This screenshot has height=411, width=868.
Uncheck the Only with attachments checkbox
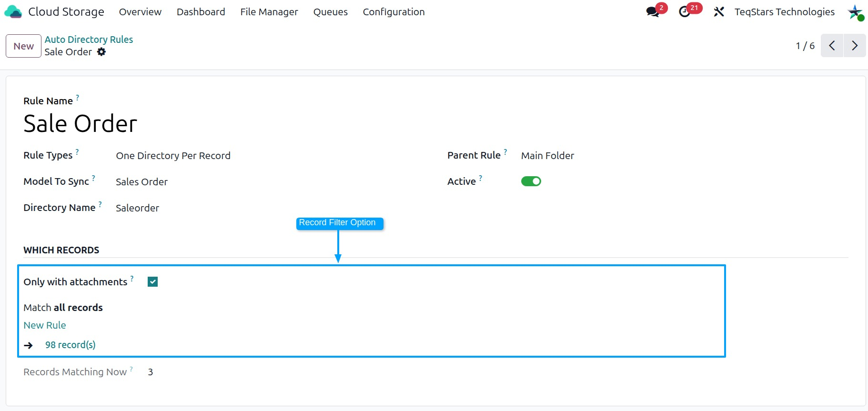click(152, 282)
